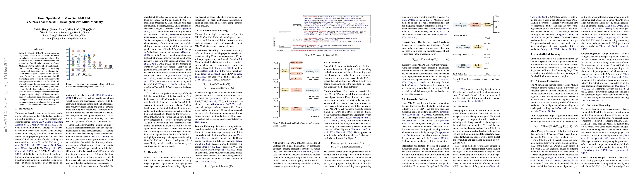The height and width of the screenshot is (182, 644).
Task: Click the Figure 1 caption text
Action: coord(90,85)
